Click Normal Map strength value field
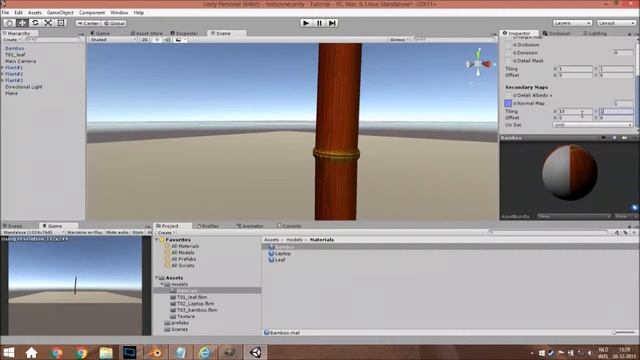Viewport: 640px width, 360px height. [x=623, y=103]
